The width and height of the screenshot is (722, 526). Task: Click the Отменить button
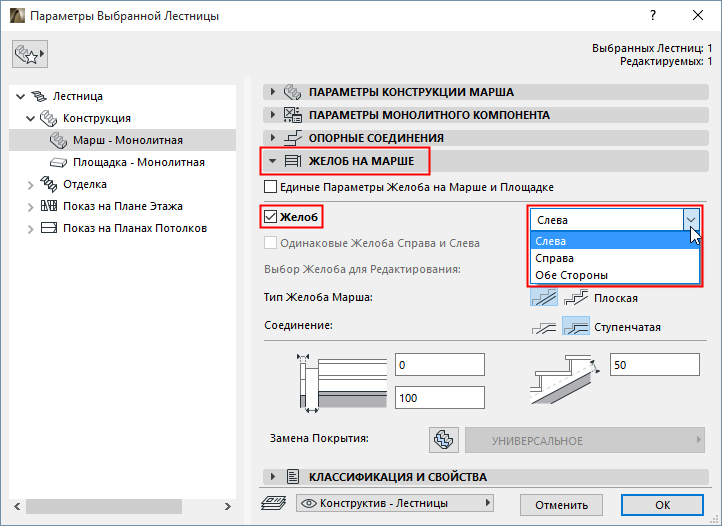pos(561,505)
